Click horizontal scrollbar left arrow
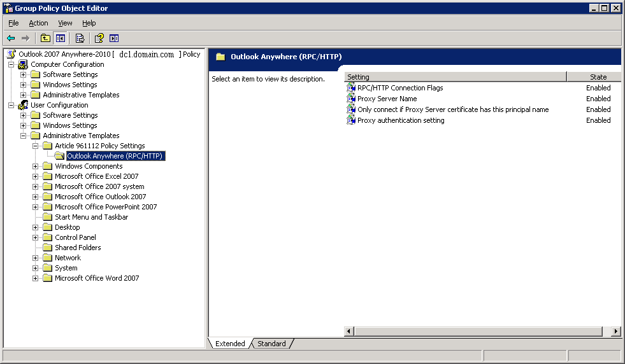The image size is (625, 364). point(349,331)
